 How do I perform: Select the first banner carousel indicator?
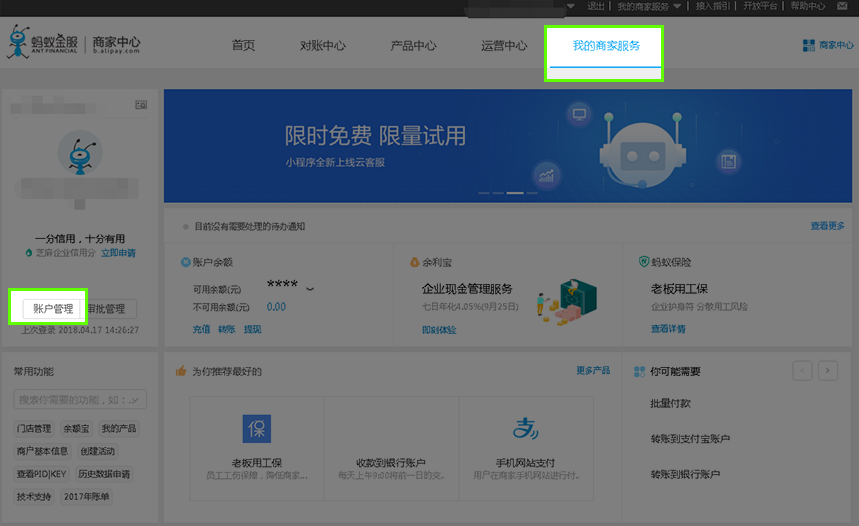click(484, 193)
